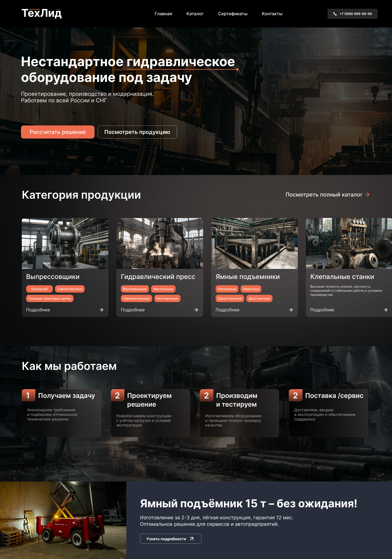
Task: Click the phone icon in header
Action: click(335, 14)
